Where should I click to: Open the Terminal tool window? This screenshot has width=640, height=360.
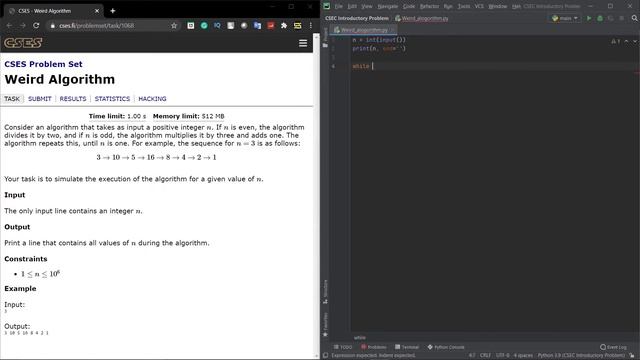coord(407,347)
